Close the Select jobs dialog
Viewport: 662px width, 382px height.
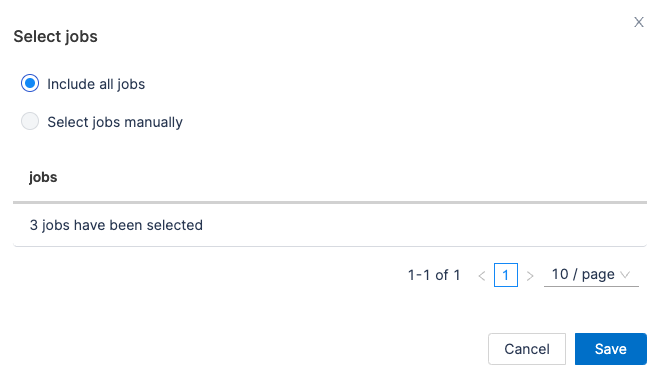(638, 22)
